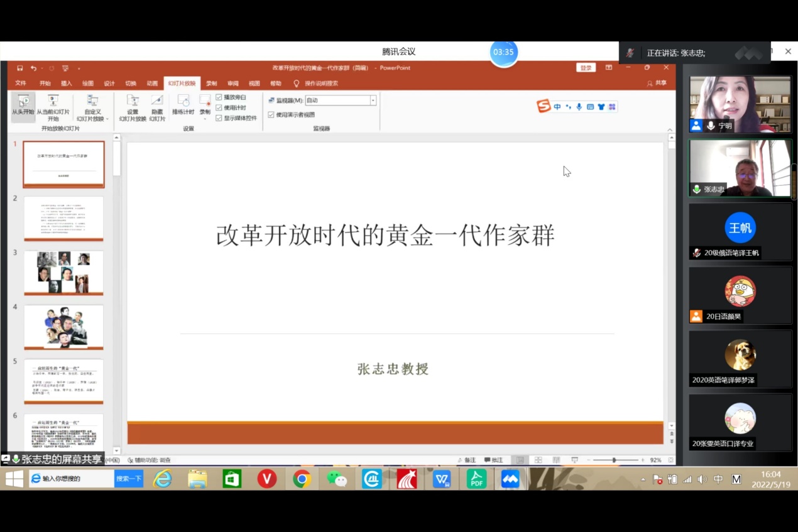Start slideshow from beginning (从头开始)
This screenshot has width=798, height=532.
tap(23, 106)
